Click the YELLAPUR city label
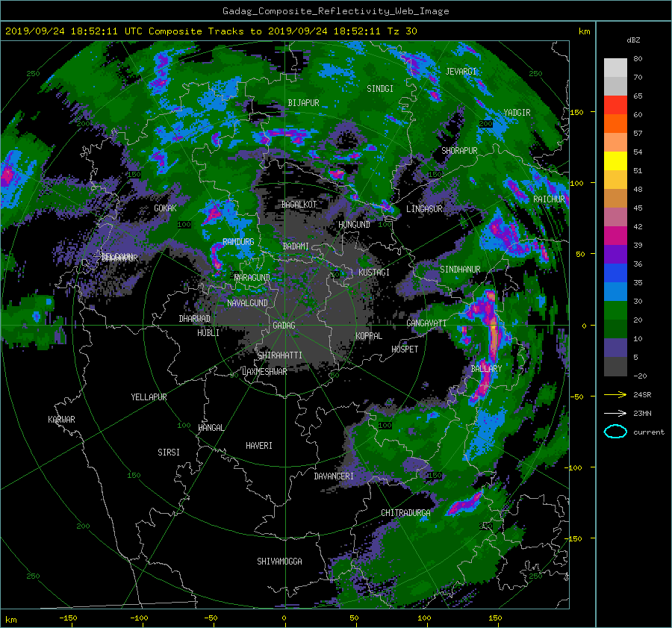 [x=149, y=397]
